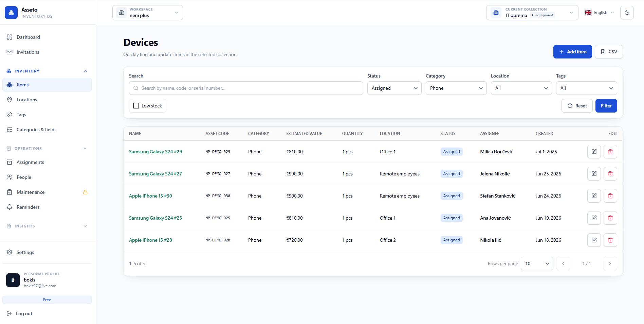The image size is (644, 324).
Task: Edit the Apple iPhone 15 #30 row
Action: point(594,196)
